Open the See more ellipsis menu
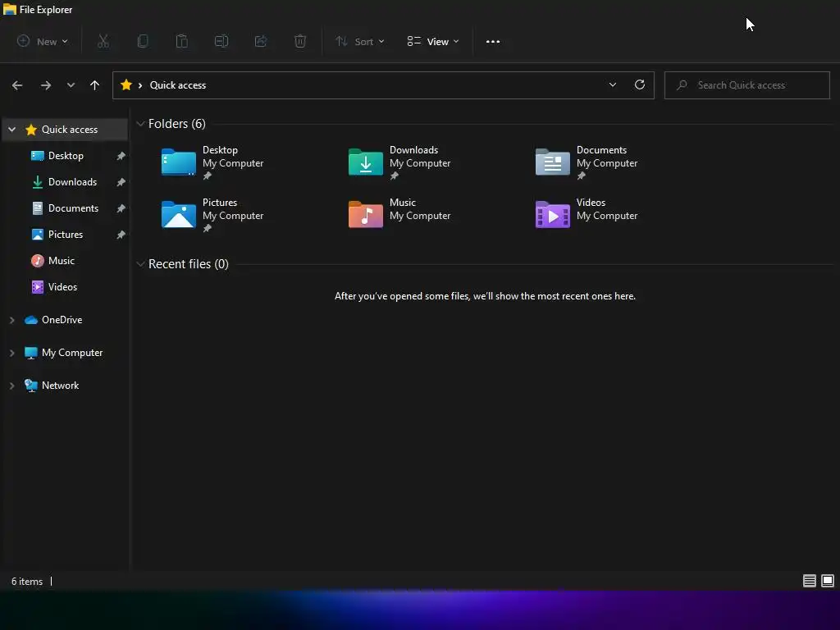Screen dimensions: 840x630 click(x=493, y=41)
